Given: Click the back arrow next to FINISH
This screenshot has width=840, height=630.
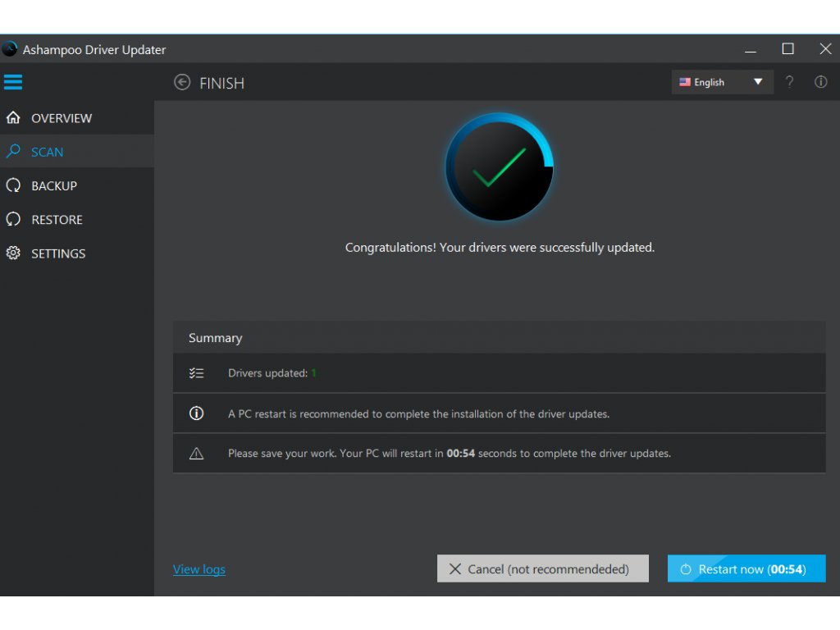Looking at the screenshot, I should click(x=182, y=82).
